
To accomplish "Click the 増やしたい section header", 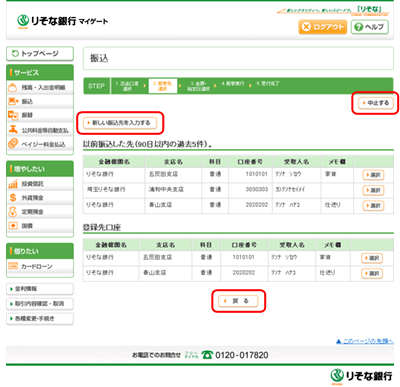I will click(40, 169).
